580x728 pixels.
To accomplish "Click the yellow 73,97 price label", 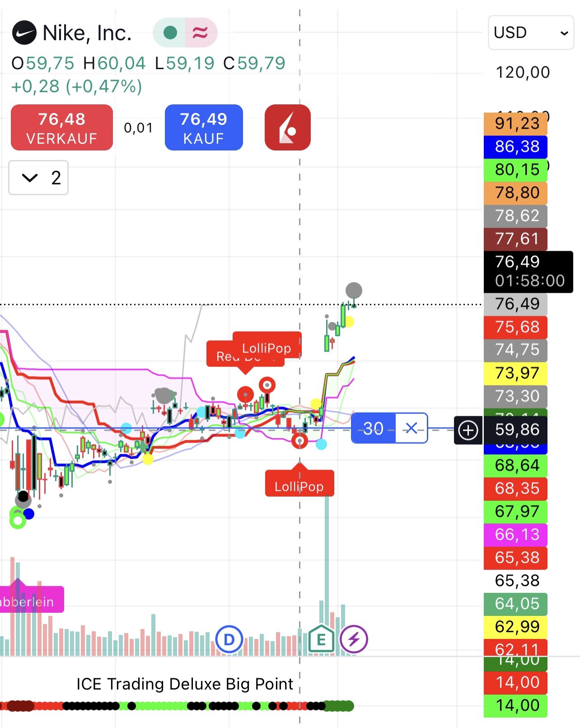I will coord(515,373).
